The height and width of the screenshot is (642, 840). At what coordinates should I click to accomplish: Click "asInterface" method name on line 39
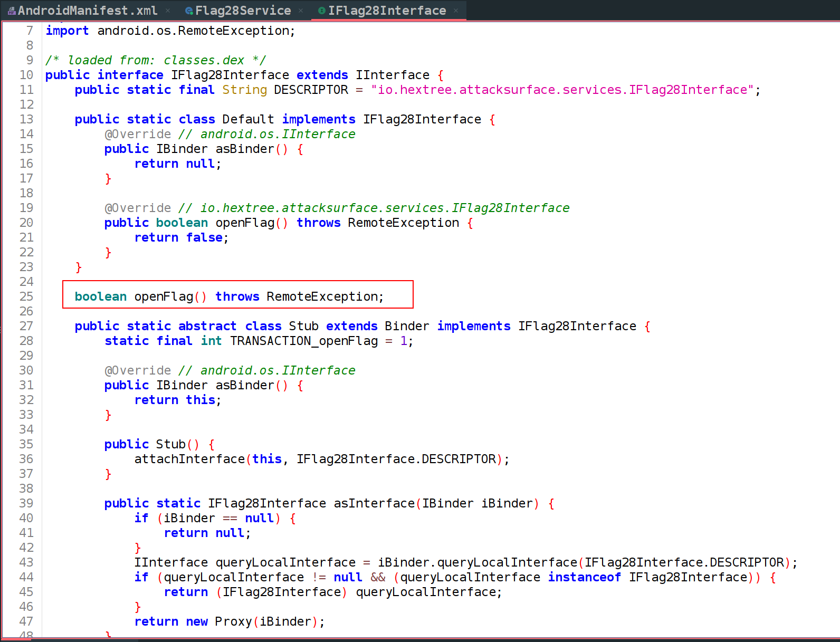click(374, 503)
